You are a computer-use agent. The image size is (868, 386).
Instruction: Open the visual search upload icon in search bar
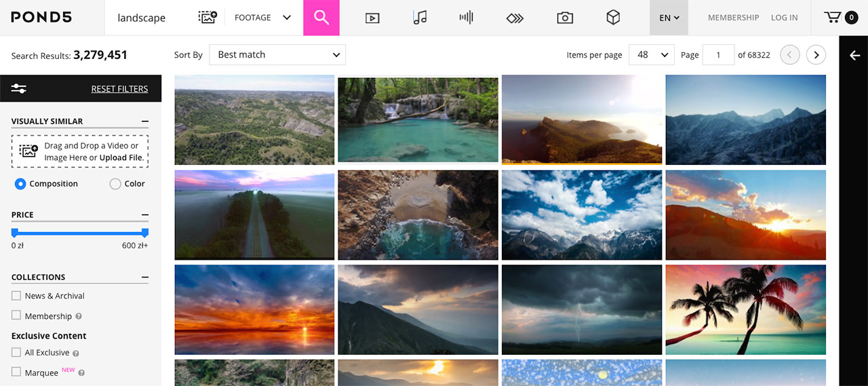pyautogui.click(x=208, y=18)
